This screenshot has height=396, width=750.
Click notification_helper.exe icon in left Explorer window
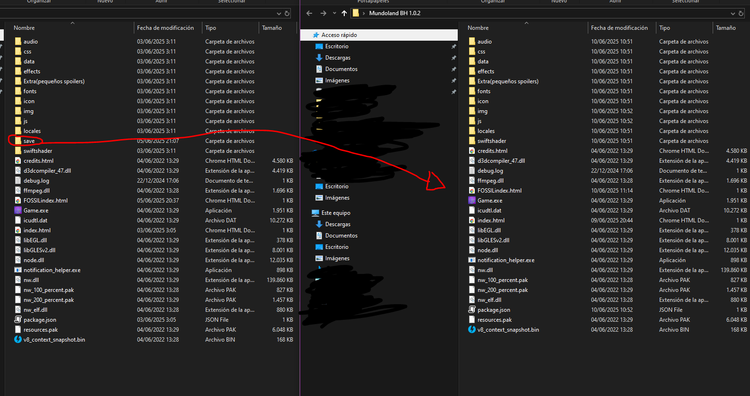[x=18, y=270]
